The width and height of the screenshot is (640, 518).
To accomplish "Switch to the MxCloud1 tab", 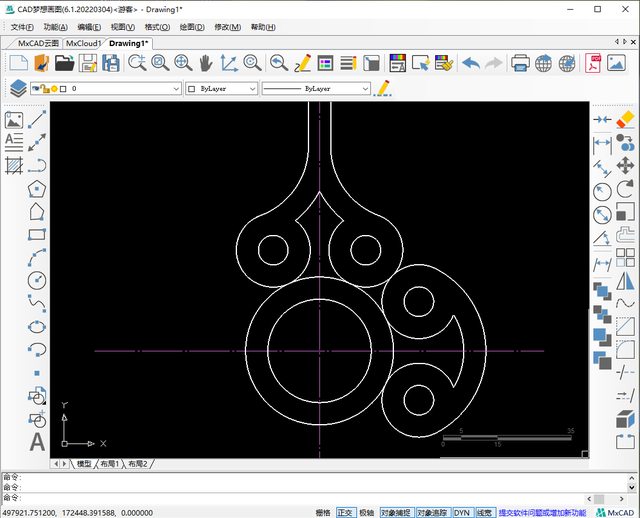I will (x=83, y=44).
